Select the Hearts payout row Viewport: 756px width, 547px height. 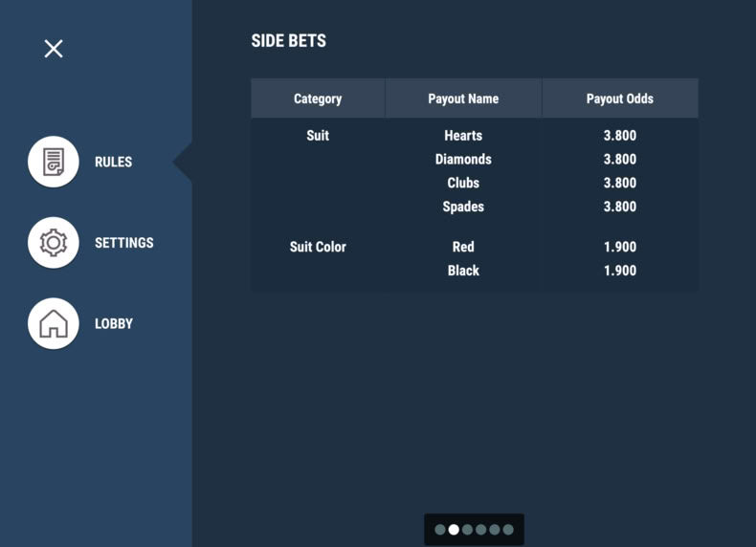(475, 136)
